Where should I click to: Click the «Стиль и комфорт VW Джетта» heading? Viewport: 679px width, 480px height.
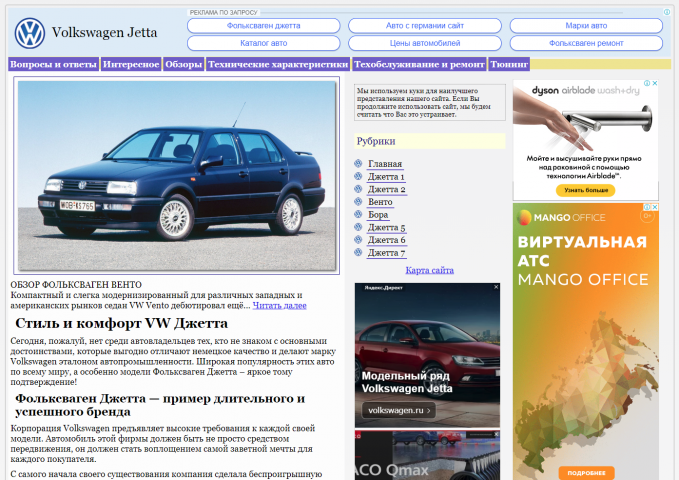tap(121, 323)
